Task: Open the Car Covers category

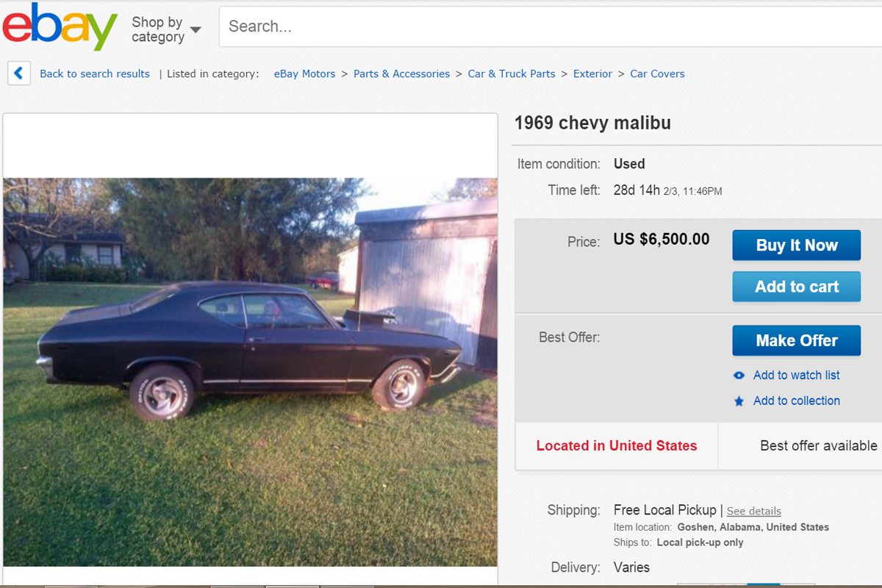Action: [x=657, y=73]
